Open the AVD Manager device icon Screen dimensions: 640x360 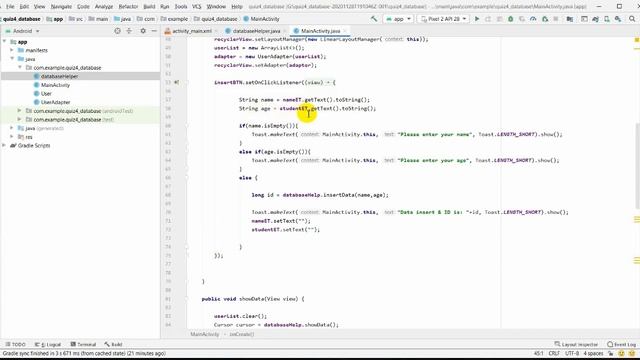pyautogui.click(x=607, y=19)
